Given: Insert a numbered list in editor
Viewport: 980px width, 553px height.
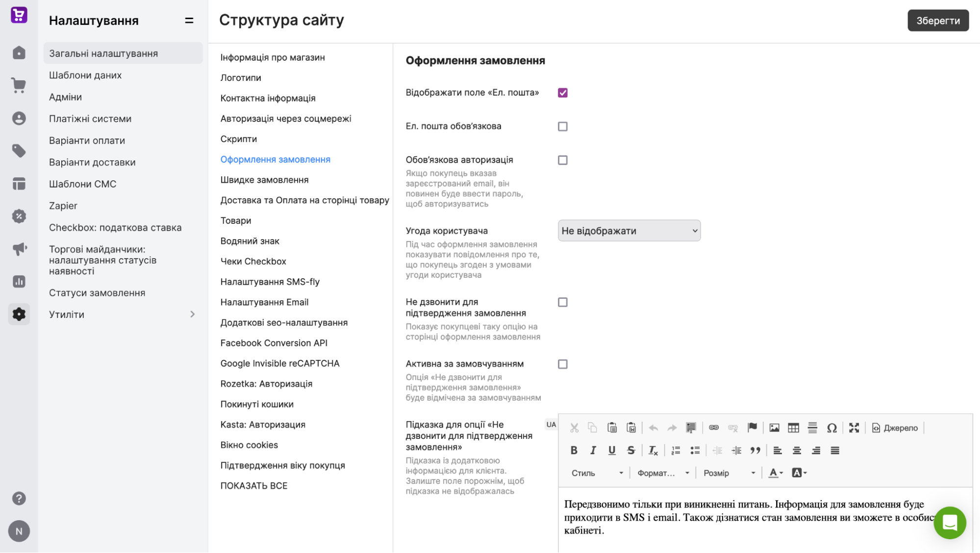Looking at the screenshot, I should pos(676,451).
